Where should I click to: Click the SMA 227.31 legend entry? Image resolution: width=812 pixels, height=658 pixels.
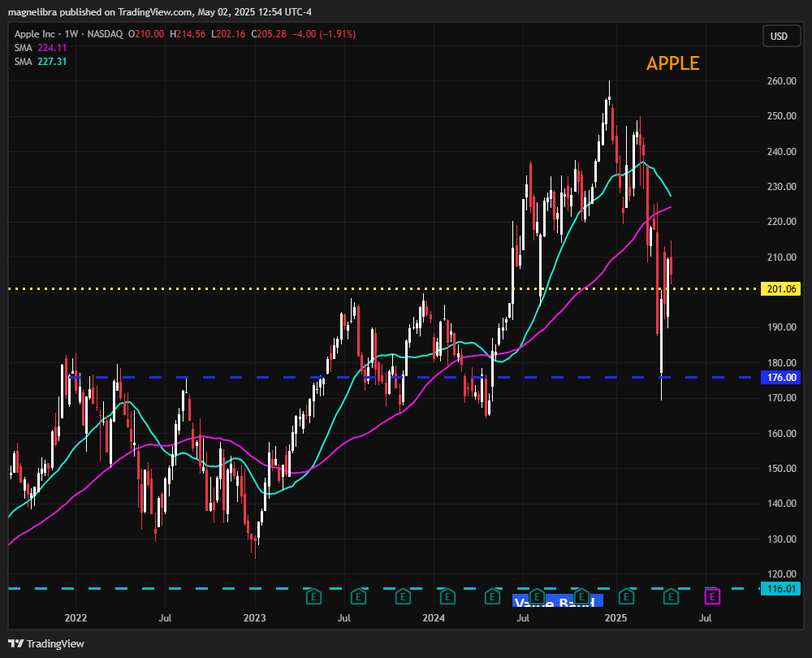(x=41, y=62)
